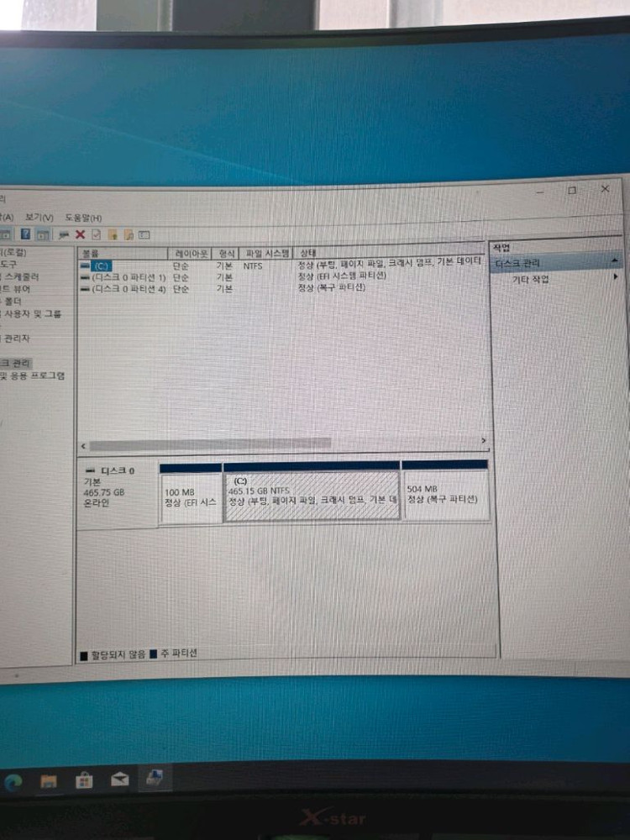Maximize the Computer Management window
Viewport: 630px width, 840px height.
click(571, 190)
